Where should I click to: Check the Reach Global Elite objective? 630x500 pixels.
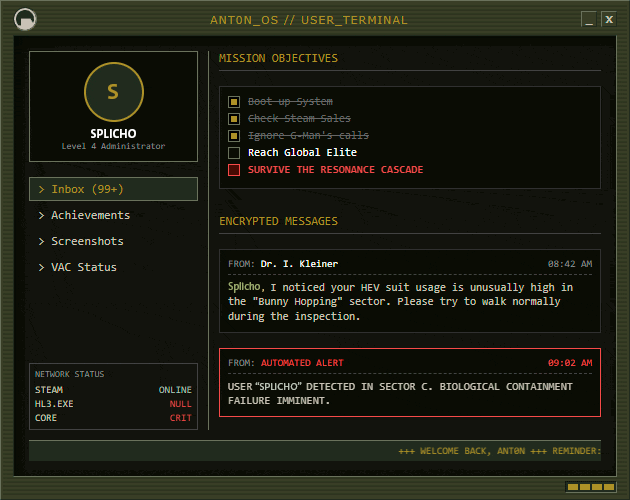click(234, 153)
